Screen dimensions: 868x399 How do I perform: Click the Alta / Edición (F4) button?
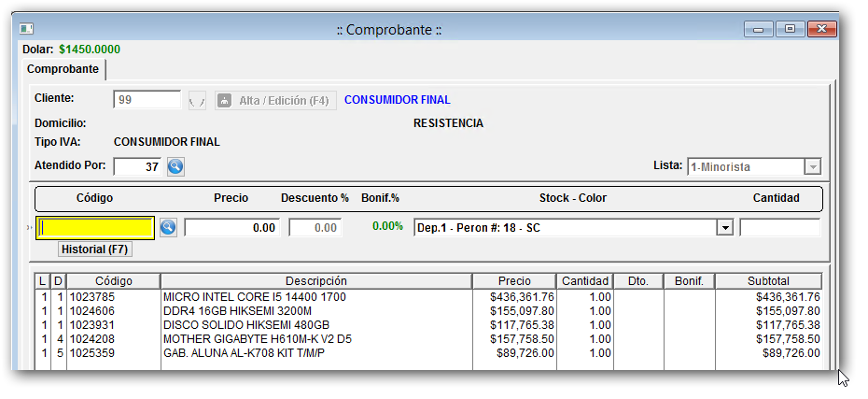coord(274,100)
